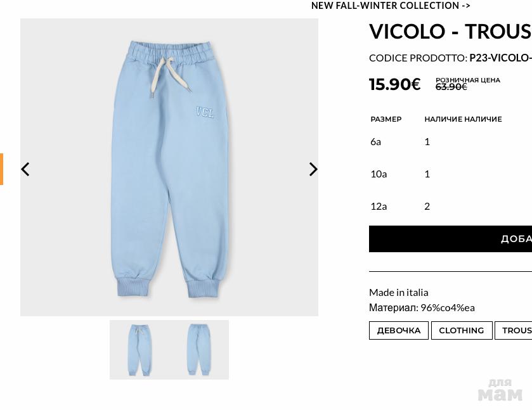Select the 12a size row
Image resolution: width=532 pixels, height=410 pixels.
point(451,206)
